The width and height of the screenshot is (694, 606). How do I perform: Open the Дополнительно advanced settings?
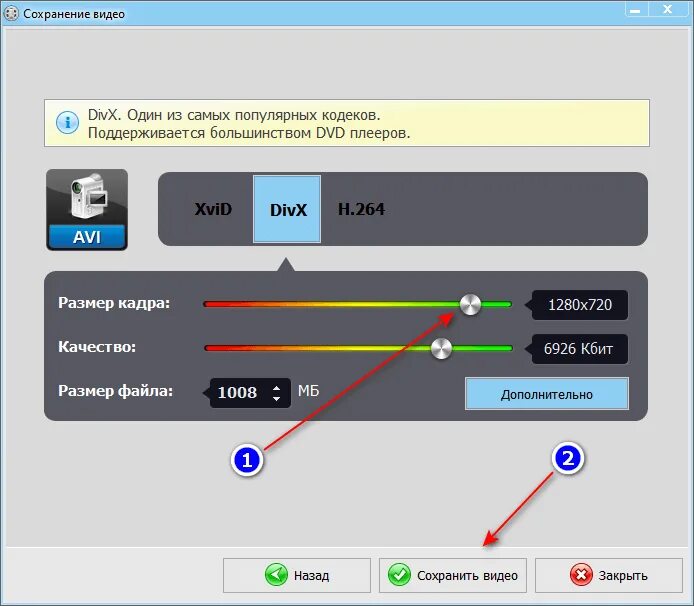547,394
